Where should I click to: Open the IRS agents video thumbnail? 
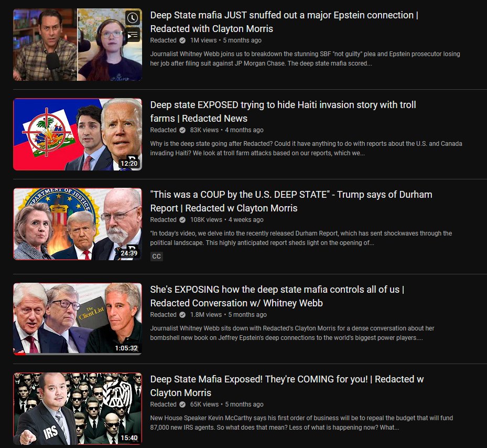coord(78,409)
